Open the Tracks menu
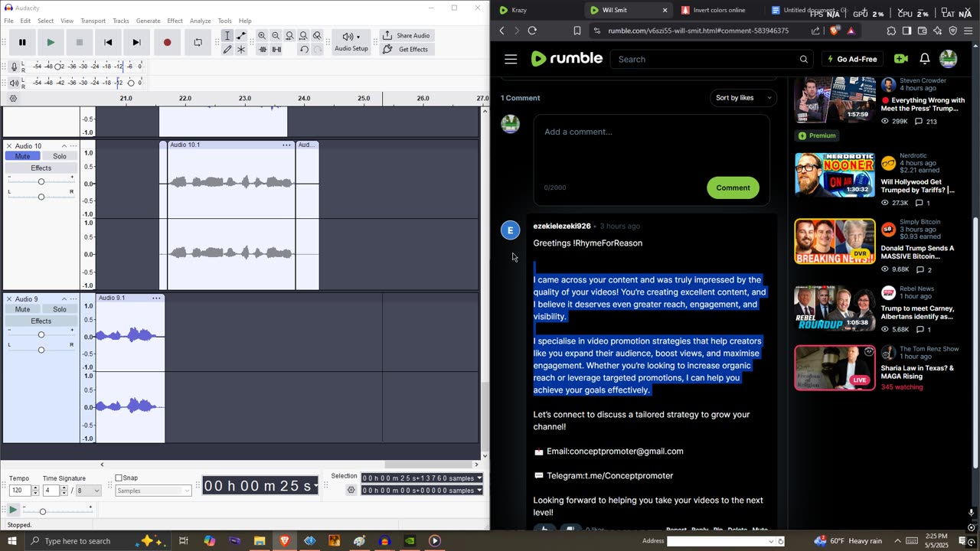 tap(121, 21)
